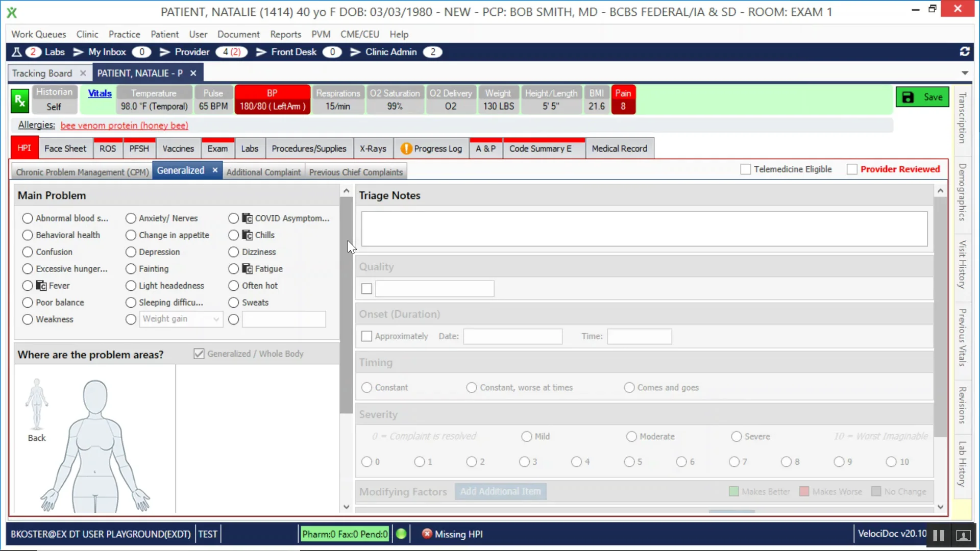Click the warning icon on Progress Log tab
Viewport: 980px width, 551px height.
point(406,148)
